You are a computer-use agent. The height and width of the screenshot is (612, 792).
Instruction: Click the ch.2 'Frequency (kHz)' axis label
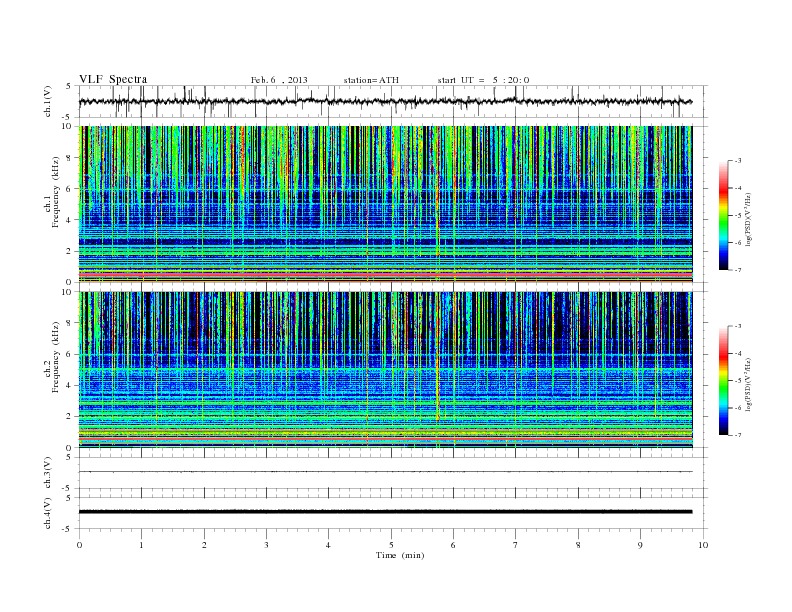pos(55,356)
